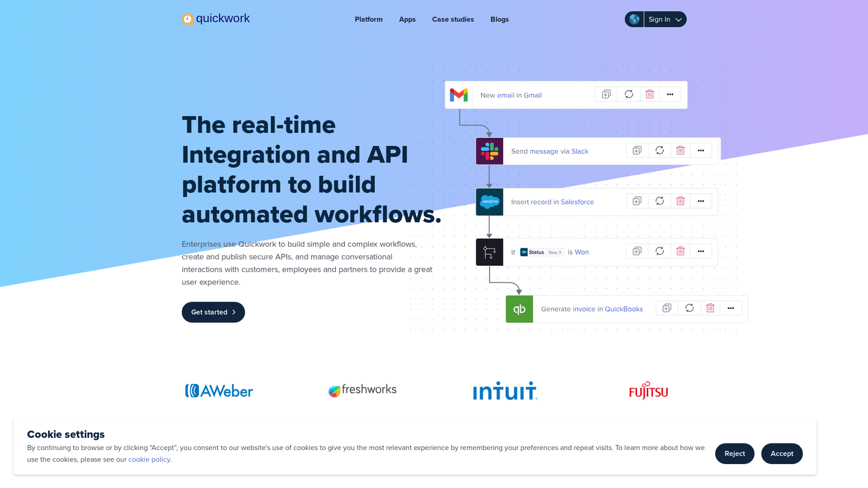Image resolution: width=868 pixels, height=488 pixels.
Task: Open the Apps menu item
Action: click(407, 20)
